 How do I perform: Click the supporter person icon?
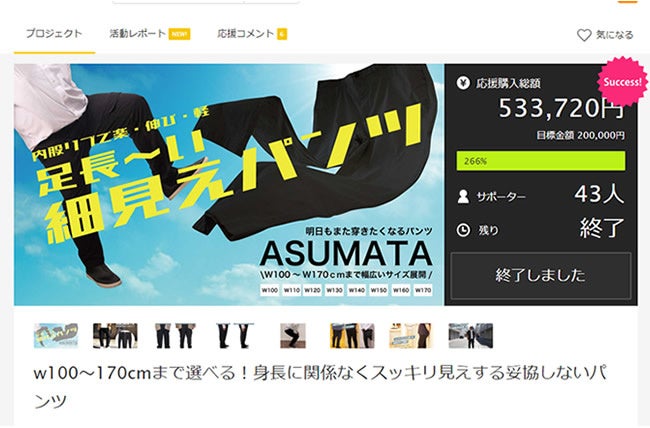pos(463,196)
